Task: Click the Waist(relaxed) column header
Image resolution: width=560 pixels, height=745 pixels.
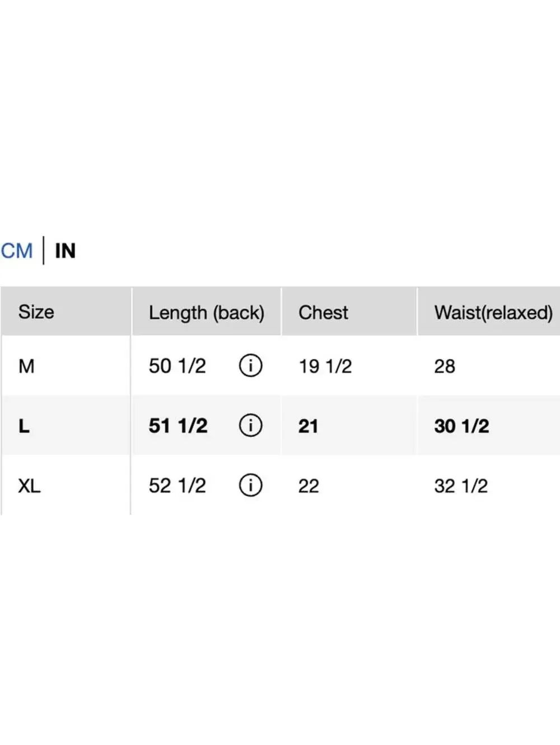Action: coord(493,313)
